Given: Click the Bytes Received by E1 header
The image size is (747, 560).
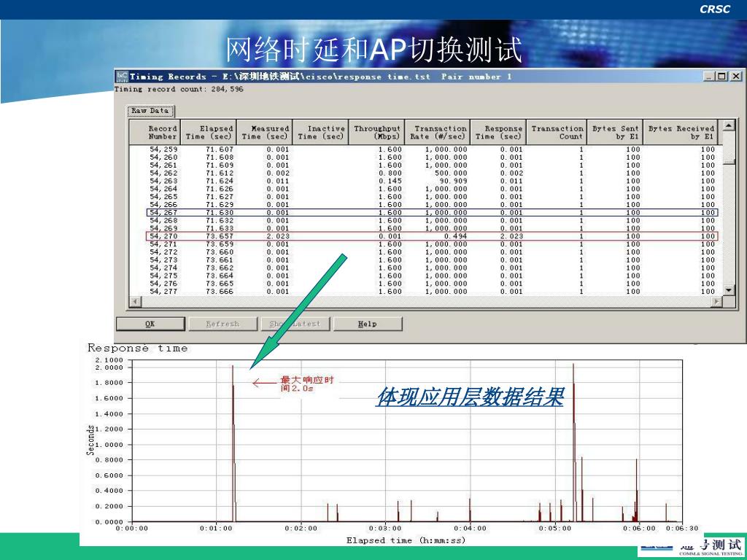Looking at the screenshot, I should click(x=681, y=133).
